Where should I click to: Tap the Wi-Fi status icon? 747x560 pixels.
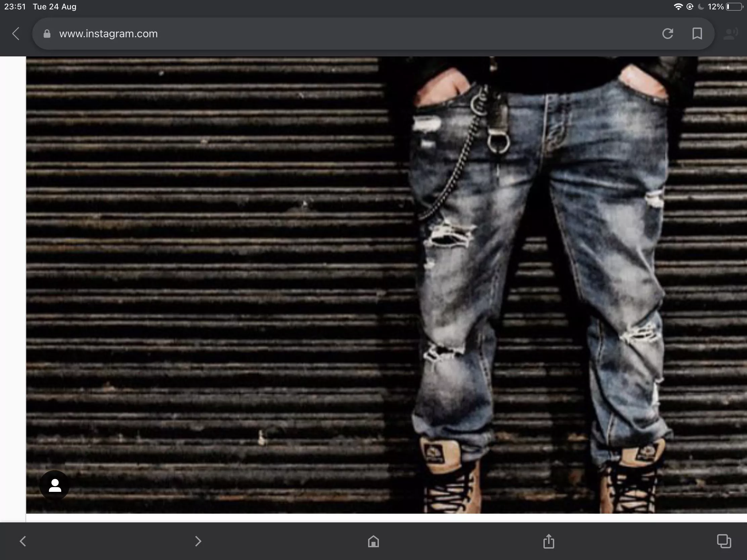(x=678, y=6)
